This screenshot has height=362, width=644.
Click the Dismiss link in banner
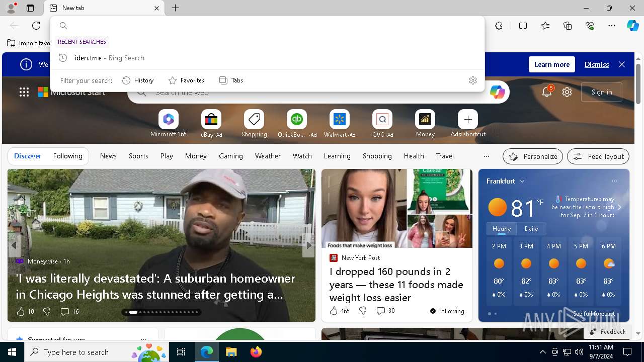(597, 64)
